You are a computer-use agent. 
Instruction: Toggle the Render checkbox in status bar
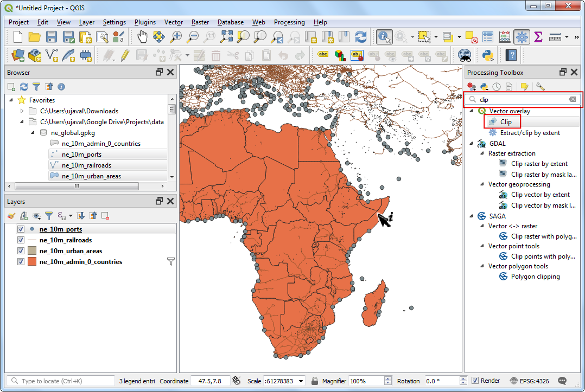tap(475, 381)
